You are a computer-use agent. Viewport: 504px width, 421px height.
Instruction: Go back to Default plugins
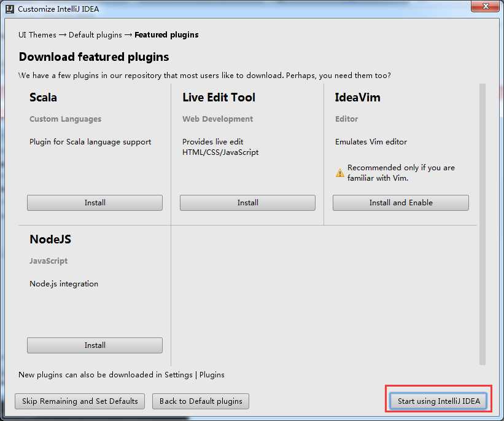(x=201, y=401)
